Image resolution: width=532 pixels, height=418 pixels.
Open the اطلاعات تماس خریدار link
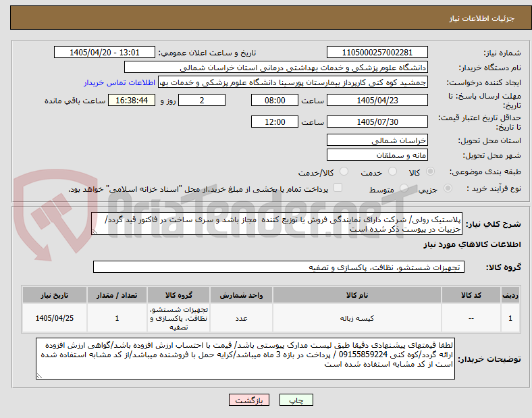point(119,82)
